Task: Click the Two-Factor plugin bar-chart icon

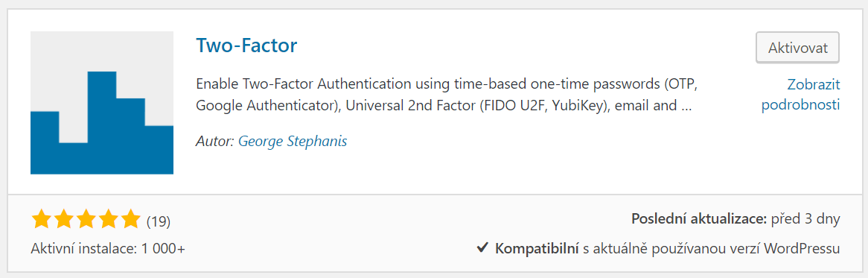Action: [102, 102]
